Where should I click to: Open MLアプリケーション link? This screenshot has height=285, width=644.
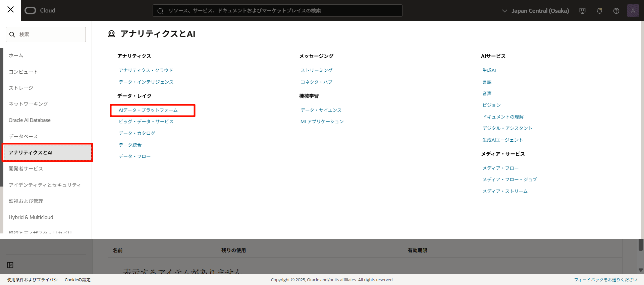(322, 122)
